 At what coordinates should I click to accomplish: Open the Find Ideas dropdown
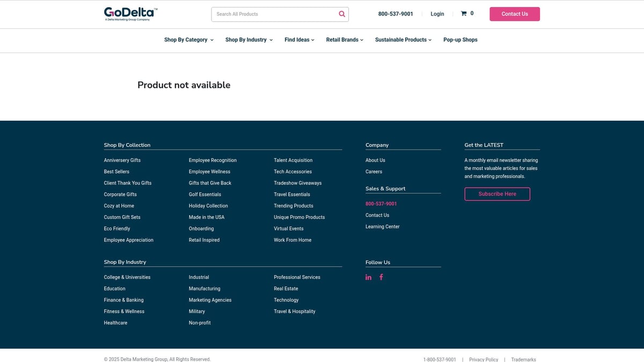[299, 40]
